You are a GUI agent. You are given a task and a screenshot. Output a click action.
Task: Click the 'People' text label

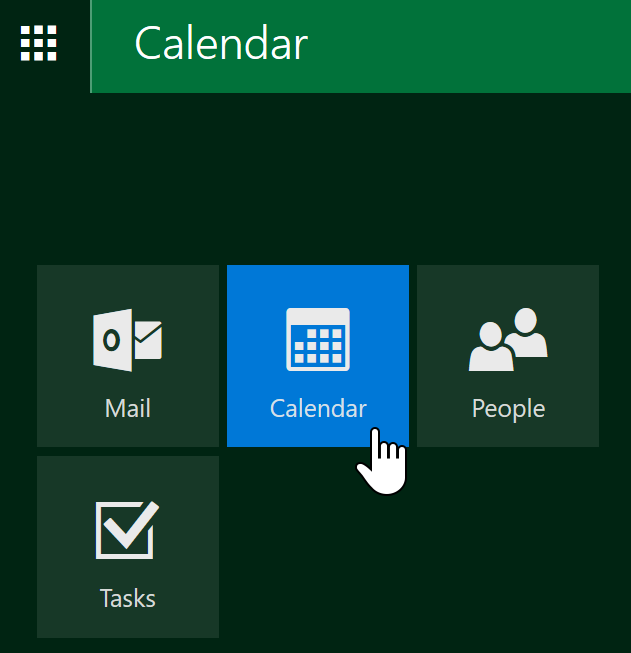click(x=508, y=409)
